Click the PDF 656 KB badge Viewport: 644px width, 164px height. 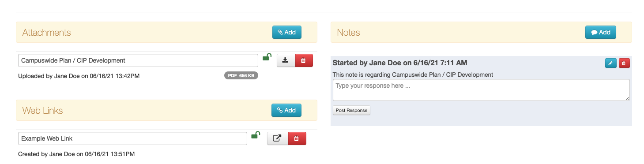pyautogui.click(x=241, y=75)
